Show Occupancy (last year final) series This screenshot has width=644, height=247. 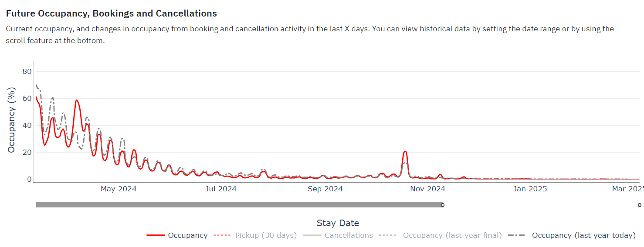coord(452,235)
